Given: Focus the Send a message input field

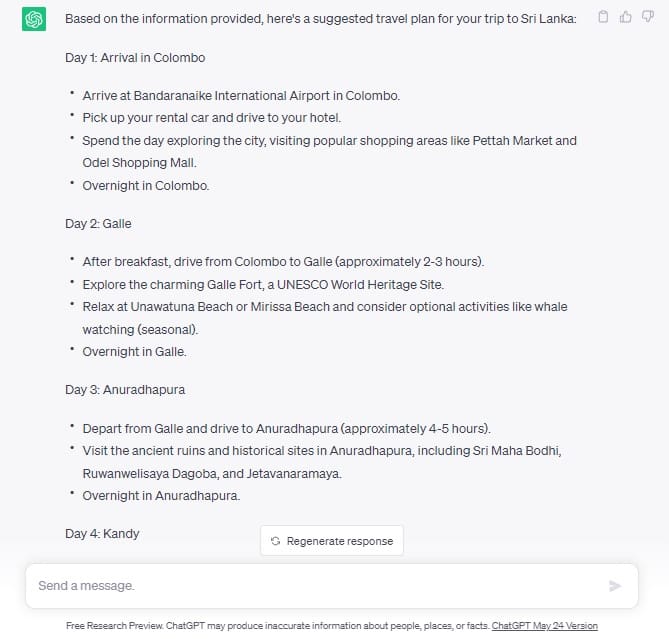Looking at the screenshot, I should pos(316,586).
